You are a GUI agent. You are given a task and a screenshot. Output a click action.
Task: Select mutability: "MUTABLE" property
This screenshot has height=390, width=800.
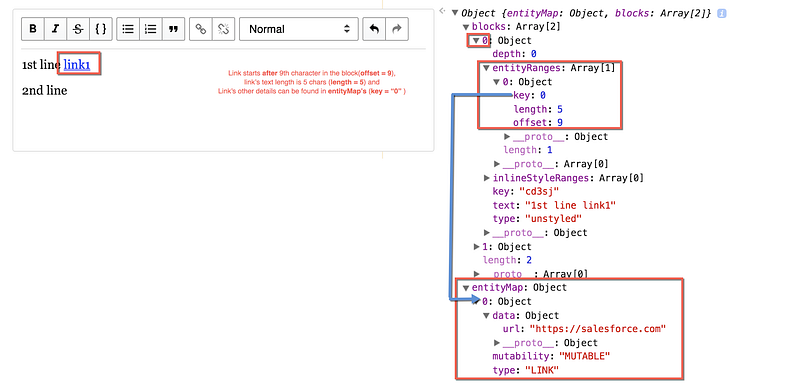551,356
